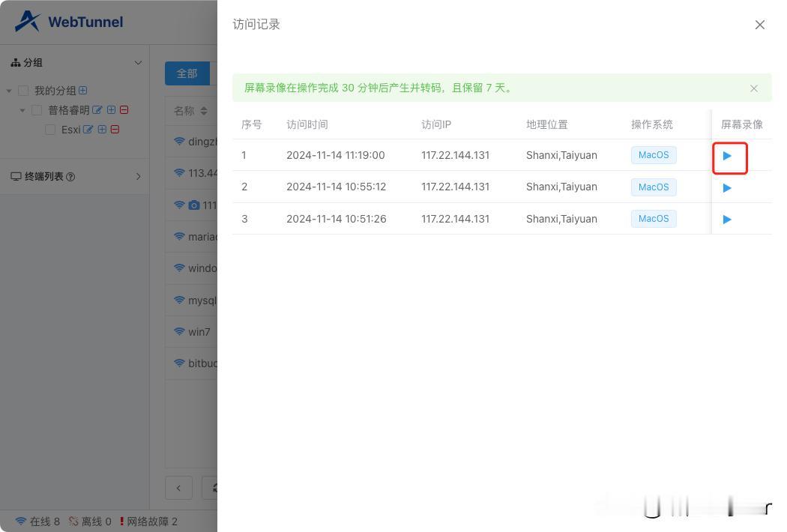Viewport: 787px width, 532px height.
Task: Collapse the 普格睿明 tree node
Action: (x=22, y=110)
